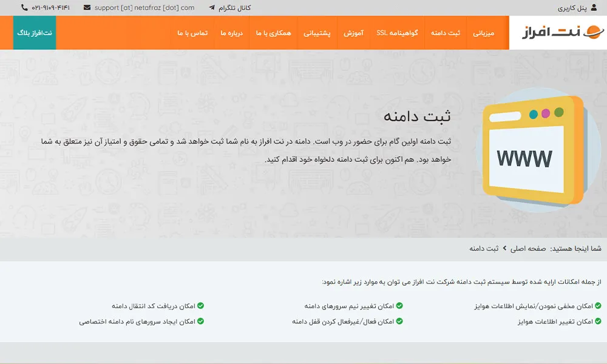
Task: Click the green checkmark beside امکان تغییر نیم سرورهای دامنه
Action: pos(400,306)
